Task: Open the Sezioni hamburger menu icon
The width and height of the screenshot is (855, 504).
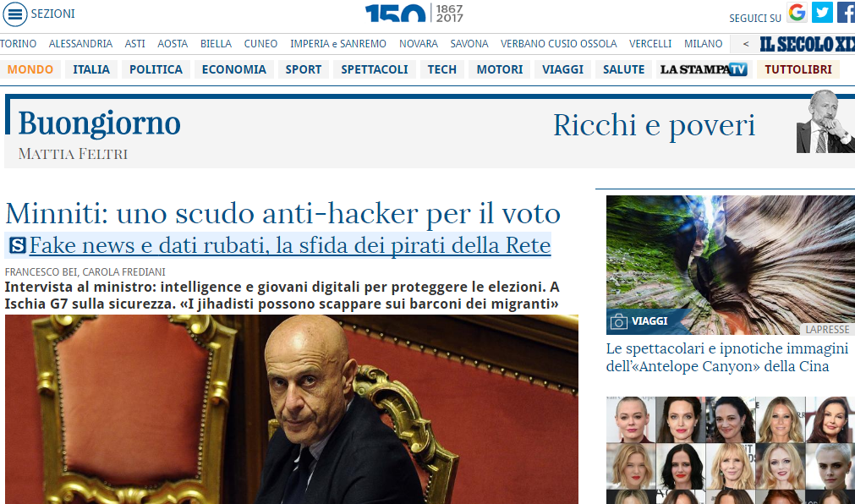Action: pos(14,14)
